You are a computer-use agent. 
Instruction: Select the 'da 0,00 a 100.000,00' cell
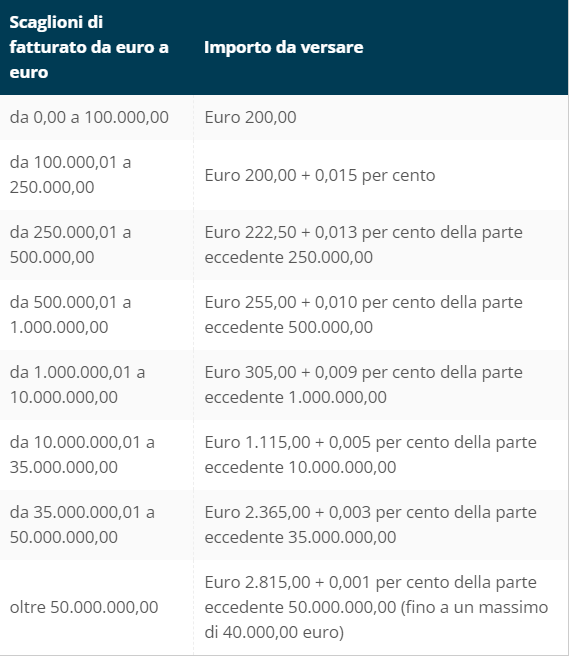click(97, 118)
